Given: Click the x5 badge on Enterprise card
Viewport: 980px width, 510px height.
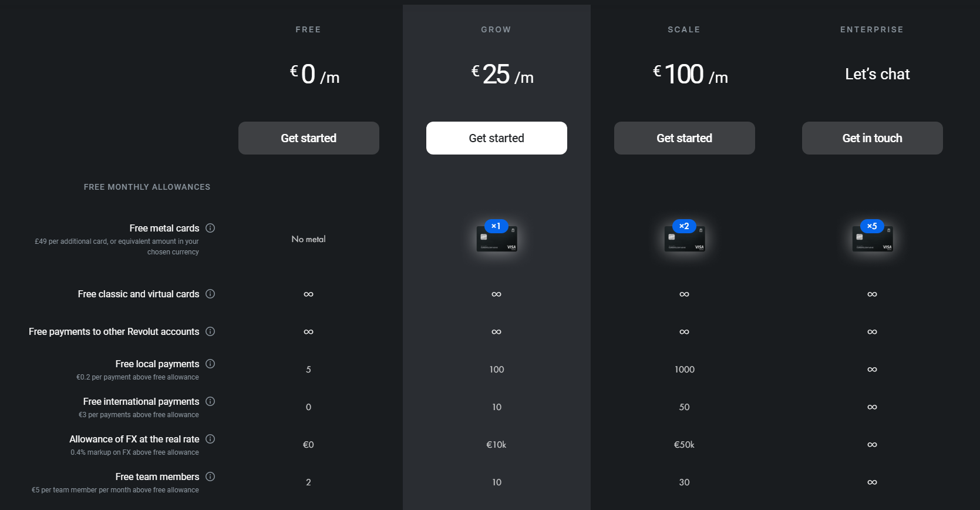Looking at the screenshot, I should coord(872,226).
